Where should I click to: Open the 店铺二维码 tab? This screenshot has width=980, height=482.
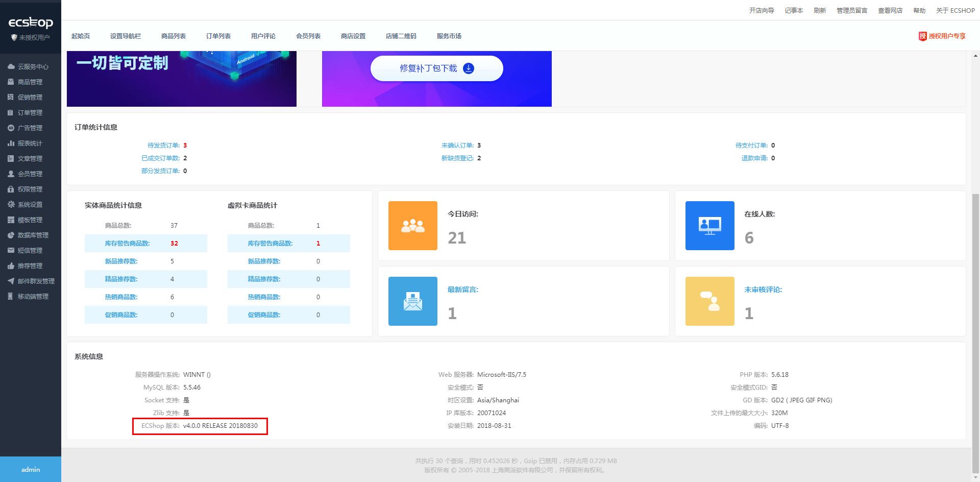[401, 36]
